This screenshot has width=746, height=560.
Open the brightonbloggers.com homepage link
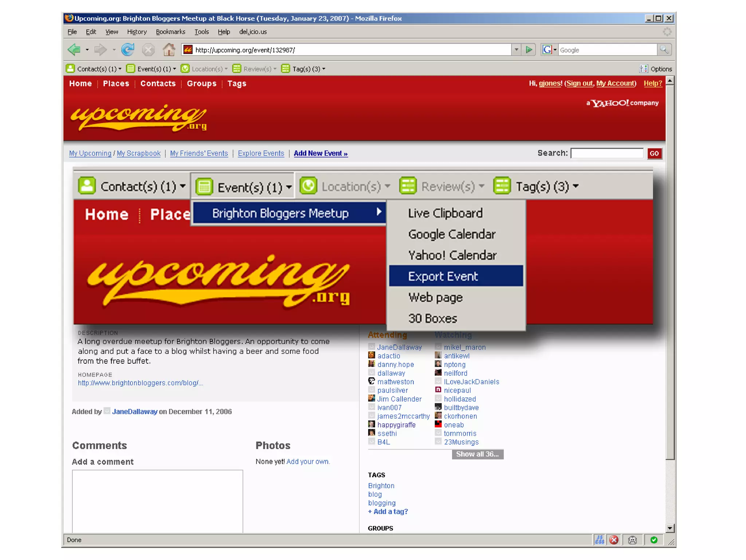click(x=140, y=383)
